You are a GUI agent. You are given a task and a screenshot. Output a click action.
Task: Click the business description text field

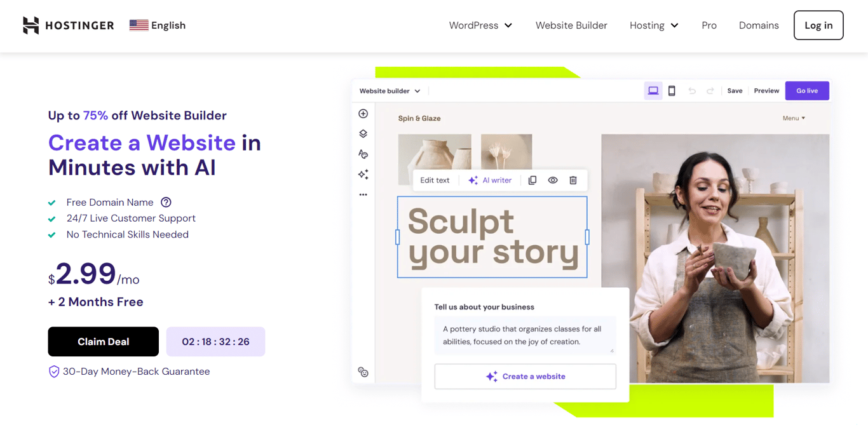[525, 336]
